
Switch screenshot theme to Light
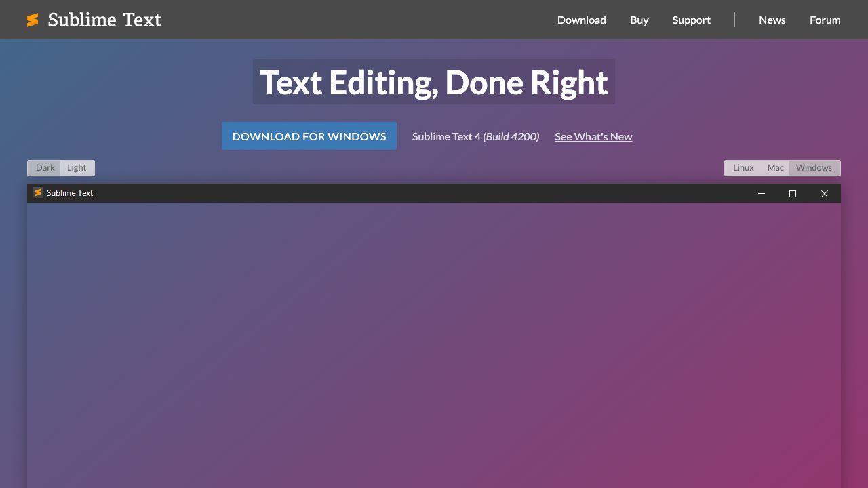tap(77, 168)
